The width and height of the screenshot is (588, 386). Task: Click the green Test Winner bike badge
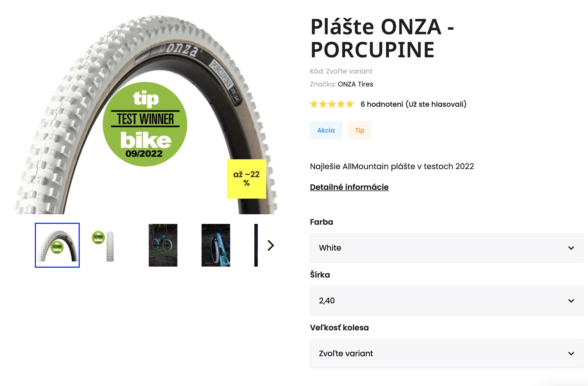145,124
